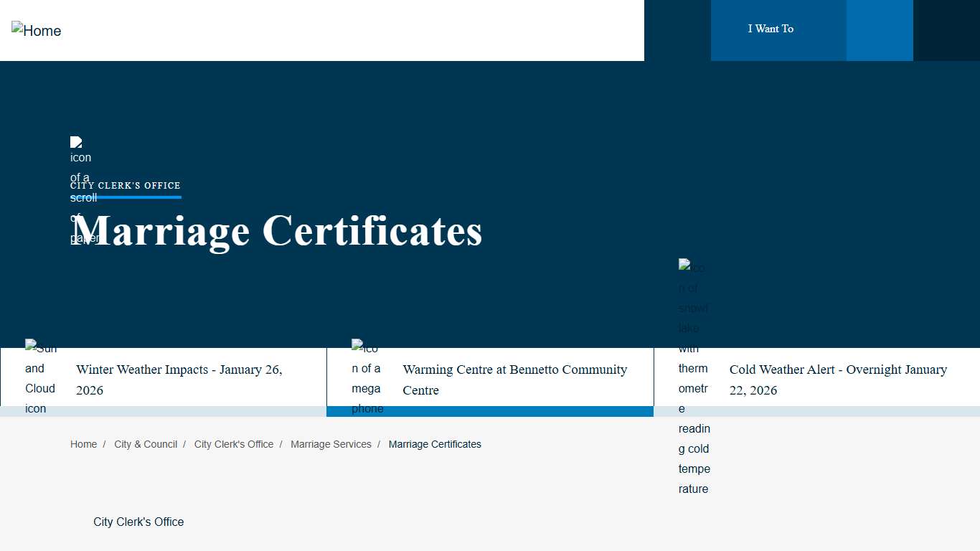This screenshot has width=980, height=551.
Task: Click Marriage Certificates breadcrumb entry
Action: coord(435,444)
